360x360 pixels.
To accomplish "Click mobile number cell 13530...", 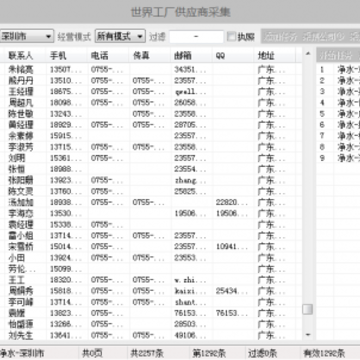I will click(66, 213).
